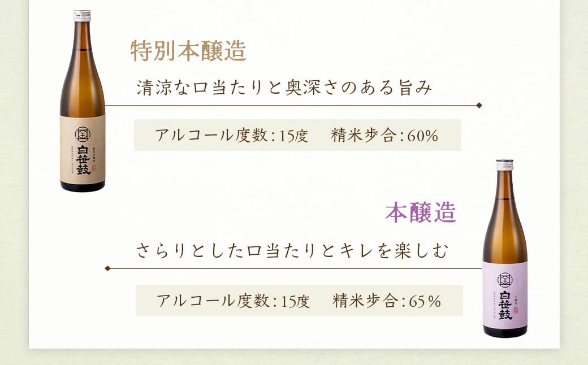Click the 清涼な口当たりと奥深さのある旨み description
Viewport: 588px width, 365px height.
point(284,88)
